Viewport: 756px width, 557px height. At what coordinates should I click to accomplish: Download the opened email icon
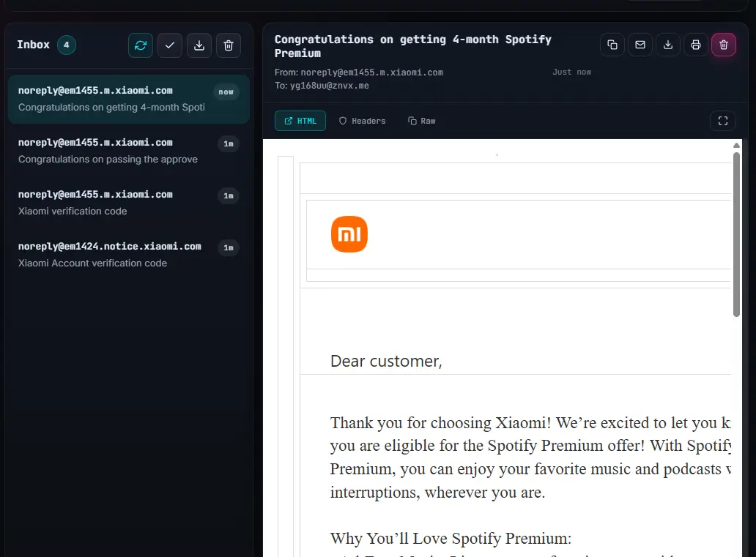click(668, 45)
